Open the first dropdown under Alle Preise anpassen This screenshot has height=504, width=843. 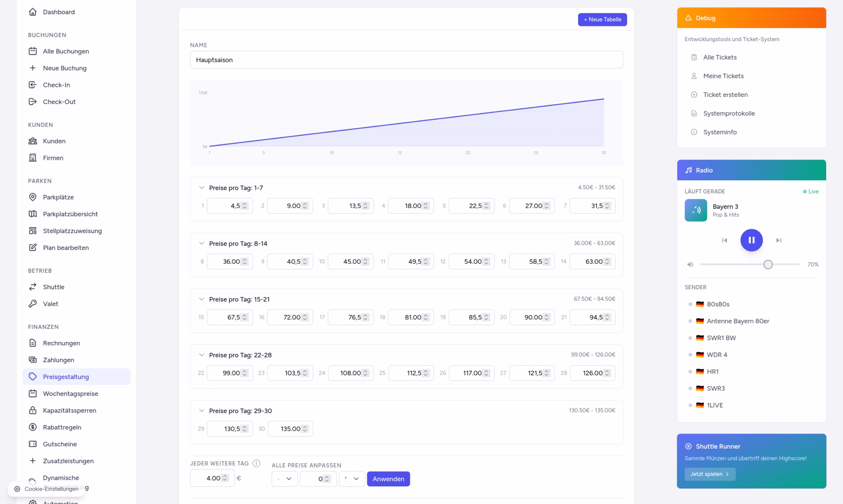[x=285, y=479]
